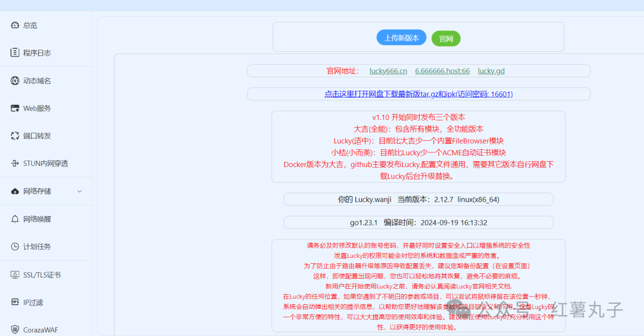Click the 程序日志 log icon
The width and height of the screenshot is (644, 336).
15,53
